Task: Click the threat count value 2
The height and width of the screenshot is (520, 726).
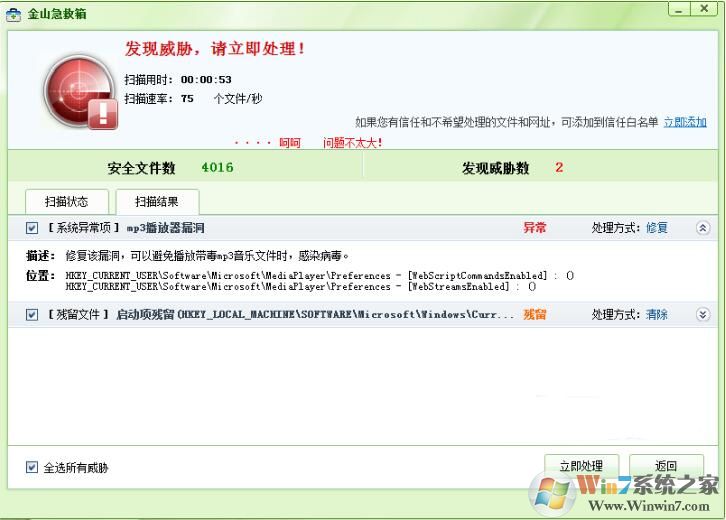Action: (559, 168)
